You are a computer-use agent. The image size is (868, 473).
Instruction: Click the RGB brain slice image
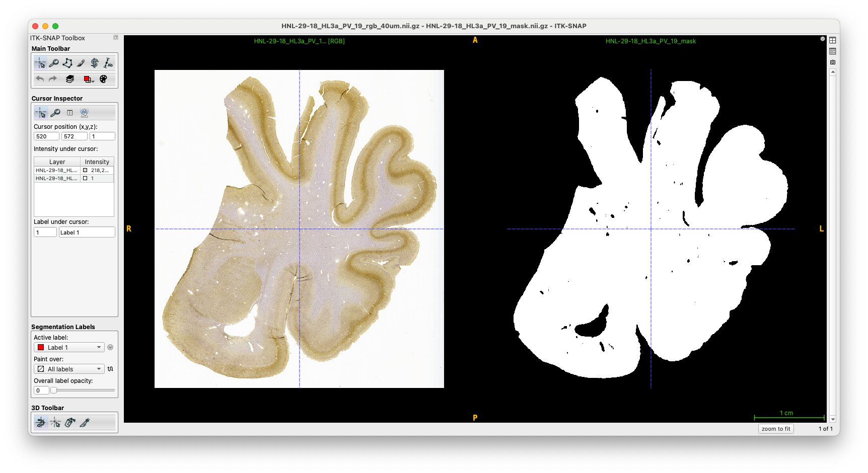299,229
